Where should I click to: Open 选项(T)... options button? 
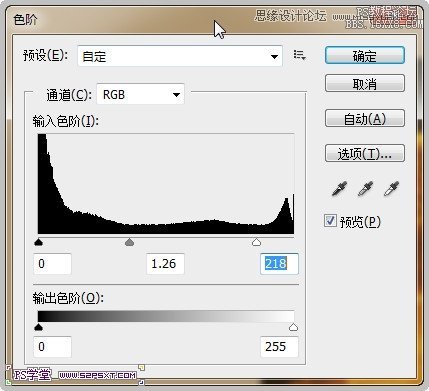(365, 153)
